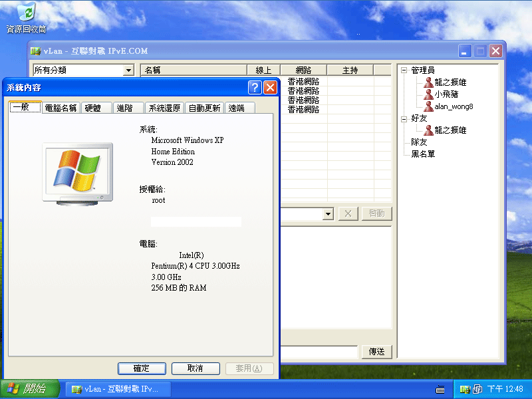Open the Recycle Bin desktop icon
Screen dimensions: 532x399
[26, 18]
